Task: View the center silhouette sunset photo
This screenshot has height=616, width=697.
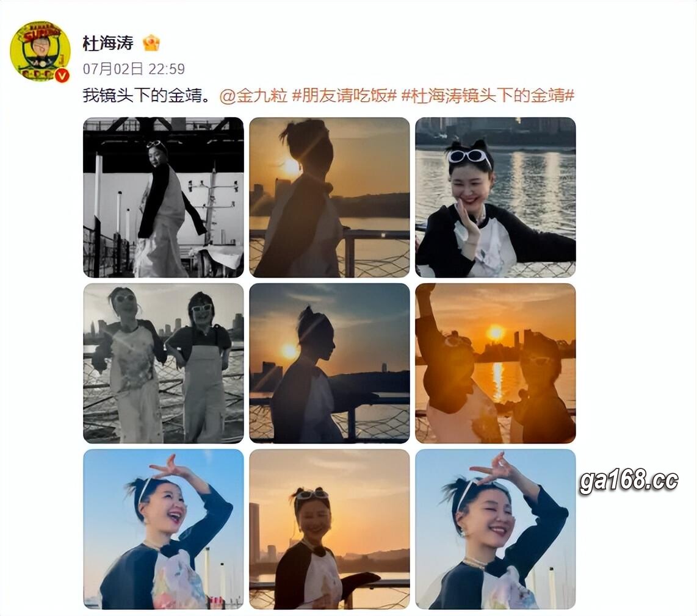Action: (x=330, y=364)
